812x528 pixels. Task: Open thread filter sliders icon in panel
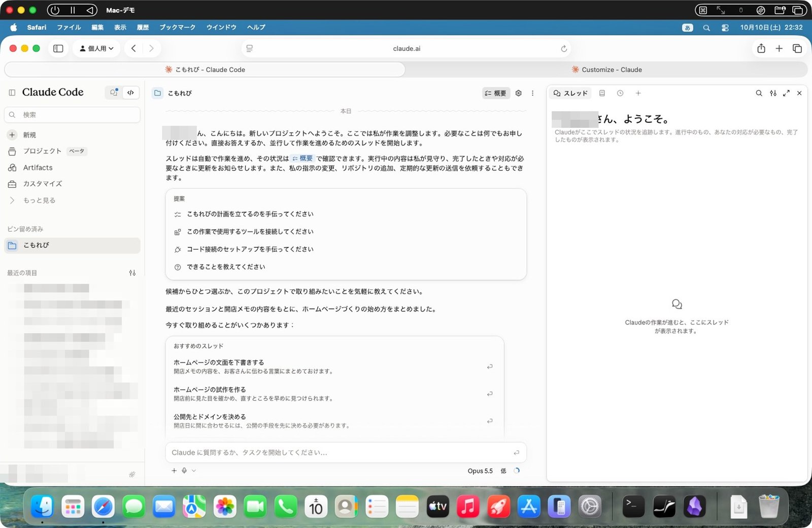point(773,93)
